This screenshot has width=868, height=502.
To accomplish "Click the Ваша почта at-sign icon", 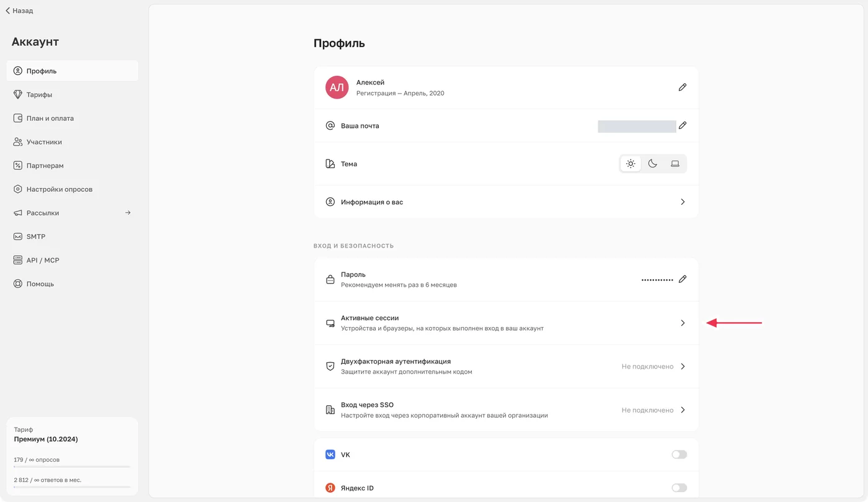I will [330, 125].
